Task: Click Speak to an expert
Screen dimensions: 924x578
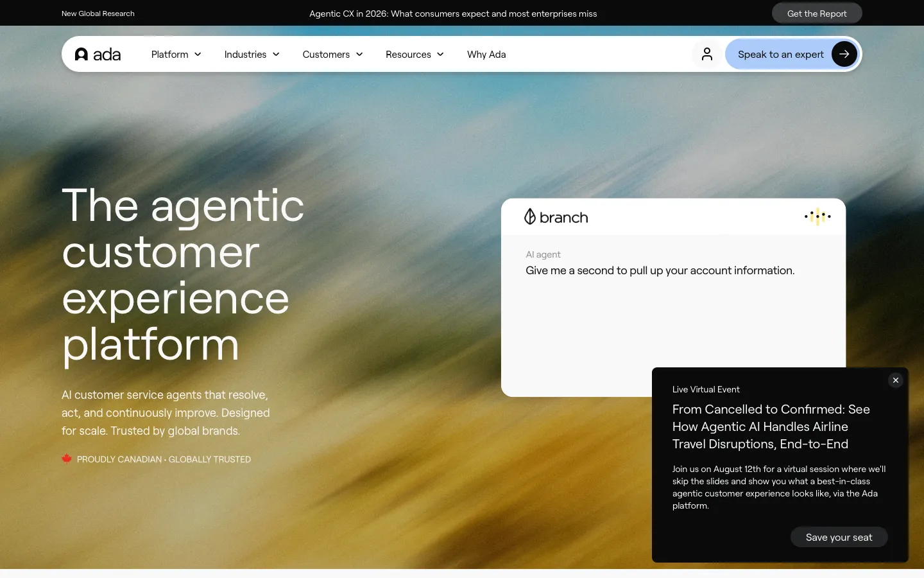Action: click(x=794, y=54)
